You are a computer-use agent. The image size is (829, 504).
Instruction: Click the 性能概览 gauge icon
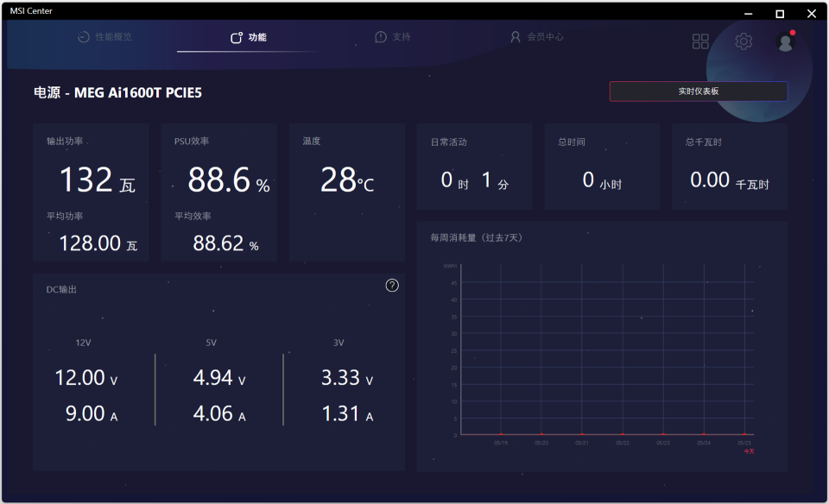click(84, 37)
